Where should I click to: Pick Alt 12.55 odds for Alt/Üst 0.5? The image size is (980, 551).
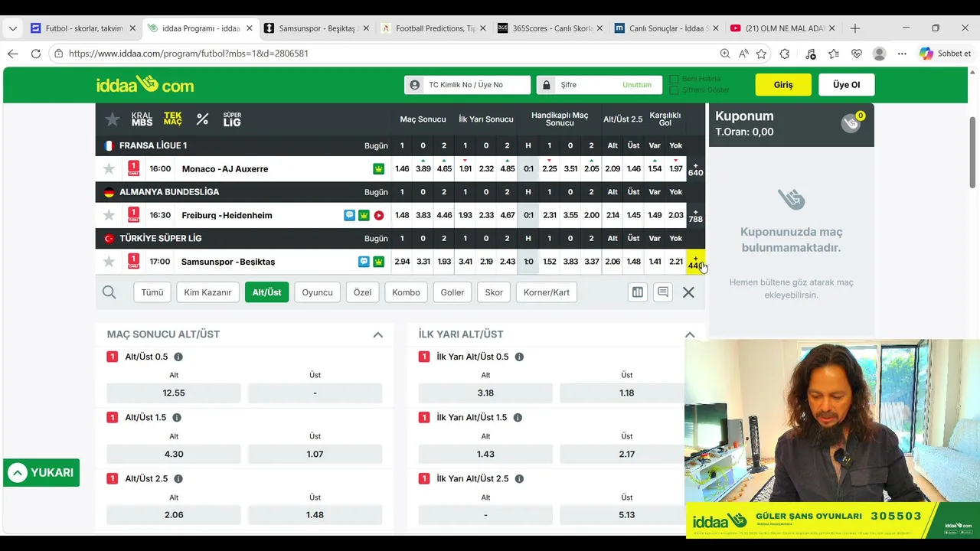click(x=174, y=393)
